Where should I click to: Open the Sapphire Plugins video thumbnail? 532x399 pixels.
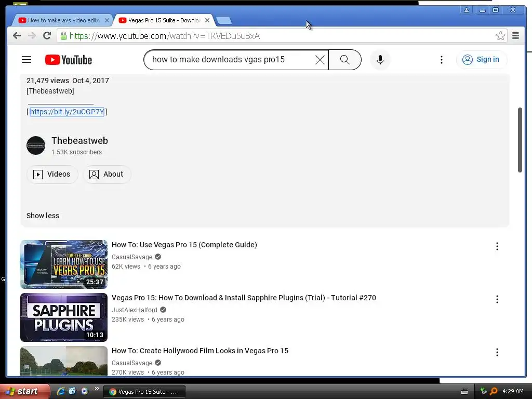(64, 317)
